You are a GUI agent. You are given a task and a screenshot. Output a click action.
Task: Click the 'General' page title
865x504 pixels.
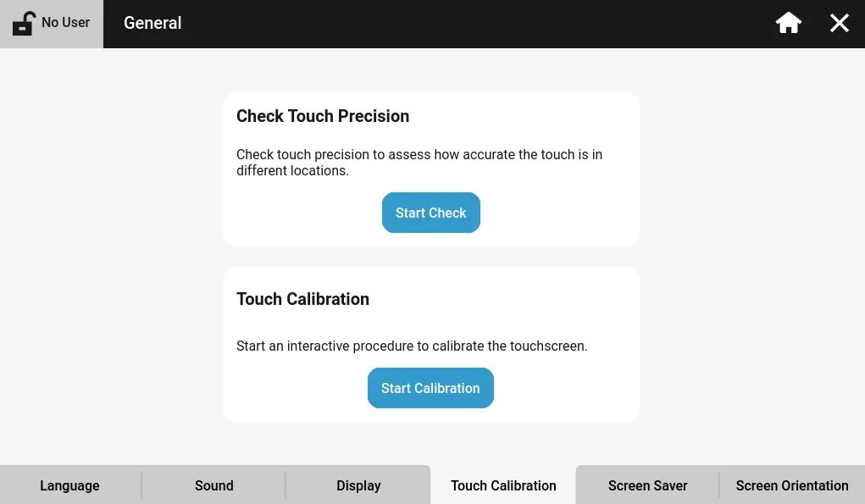coord(152,23)
